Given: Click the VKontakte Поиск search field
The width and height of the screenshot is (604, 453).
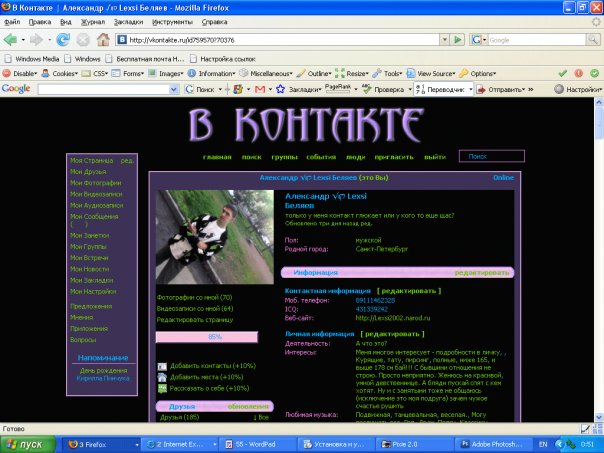Looking at the screenshot, I should click(492, 156).
